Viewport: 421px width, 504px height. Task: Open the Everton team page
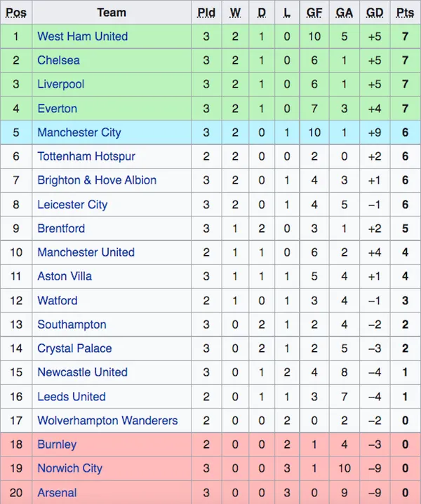[x=58, y=109]
